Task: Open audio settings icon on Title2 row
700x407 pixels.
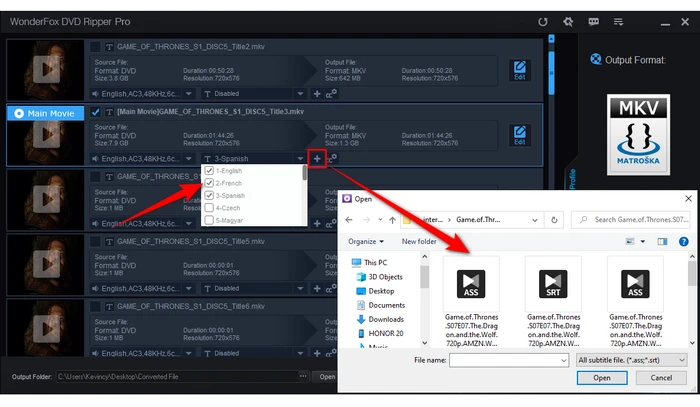Action: [x=331, y=94]
